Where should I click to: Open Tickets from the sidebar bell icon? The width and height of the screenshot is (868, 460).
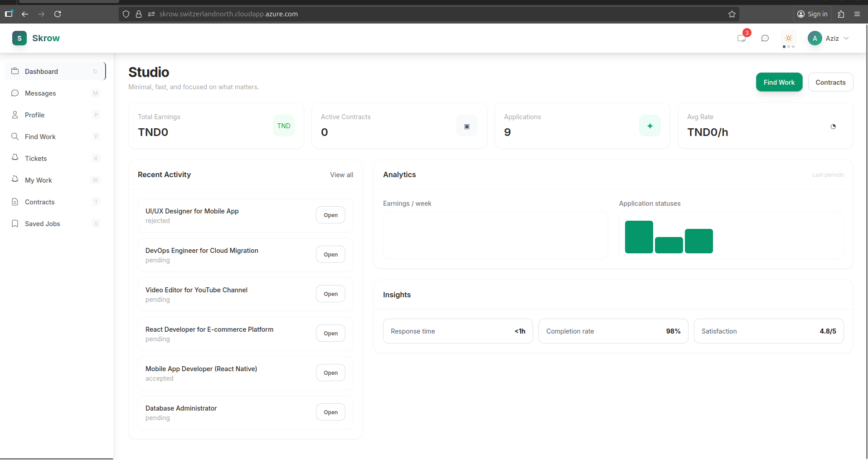(x=15, y=158)
